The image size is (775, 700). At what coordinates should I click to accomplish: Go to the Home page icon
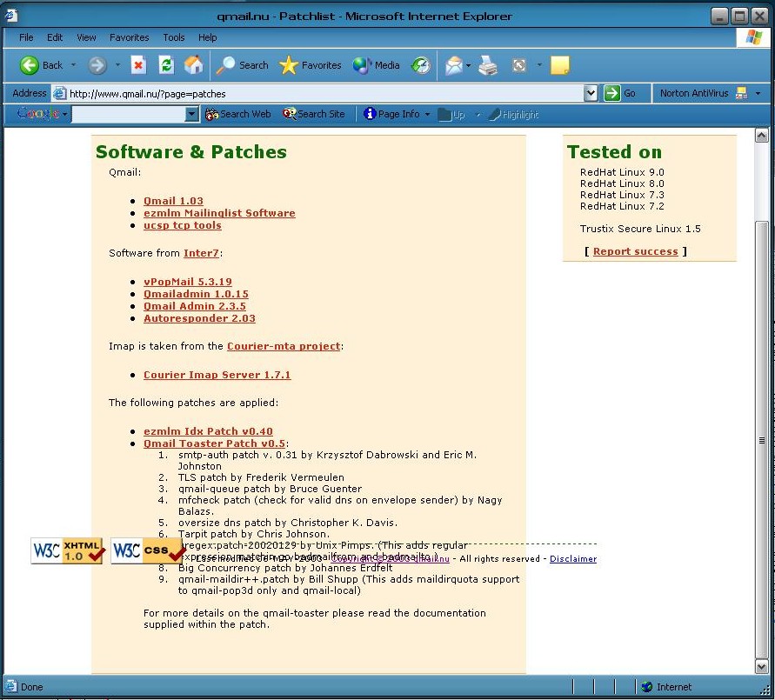point(193,65)
